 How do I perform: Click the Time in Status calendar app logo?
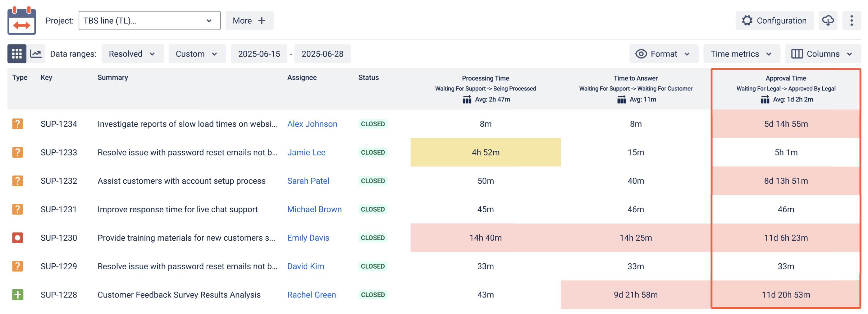[x=21, y=21]
